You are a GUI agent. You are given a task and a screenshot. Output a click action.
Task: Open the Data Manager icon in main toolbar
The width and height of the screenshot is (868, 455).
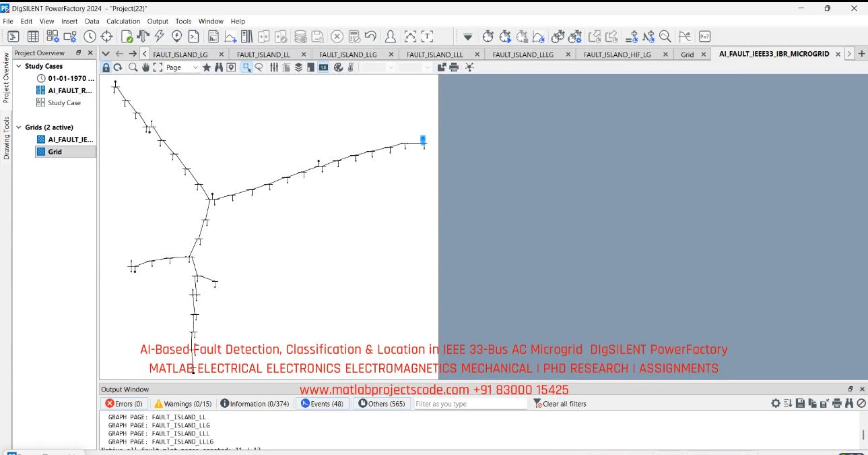pyautogui.click(x=13, y=36)
